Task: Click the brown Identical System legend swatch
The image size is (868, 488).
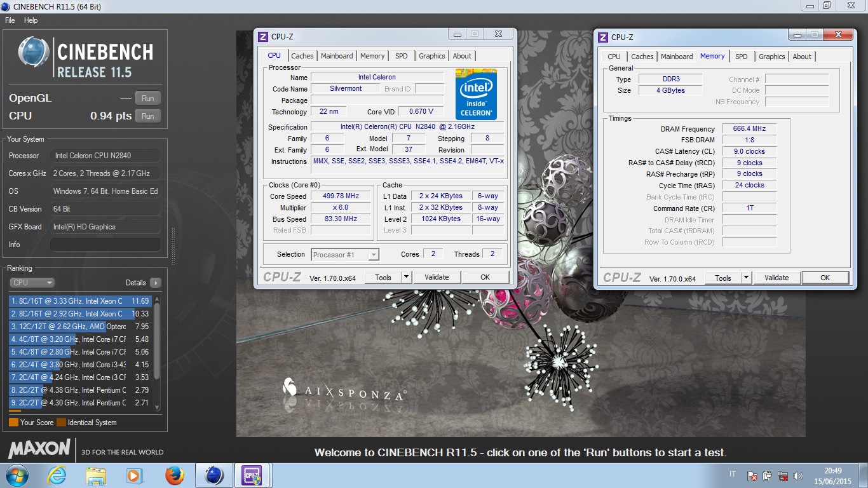Action: (61, 423)
